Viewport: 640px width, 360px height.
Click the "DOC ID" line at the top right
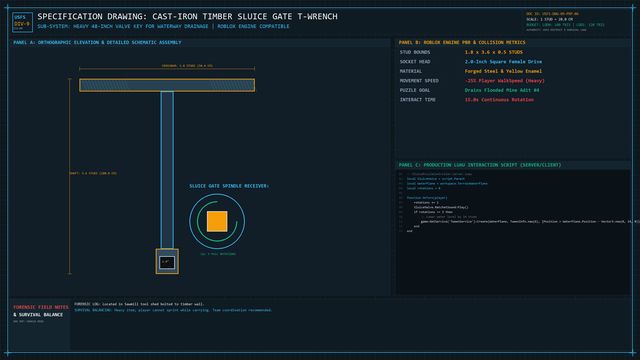coord(552,14)
